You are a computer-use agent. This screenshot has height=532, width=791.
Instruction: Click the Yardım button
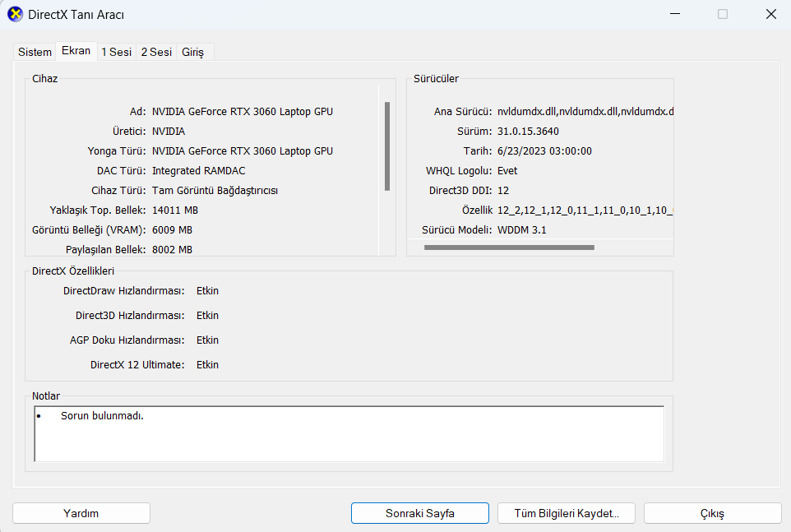coord(81,513)
